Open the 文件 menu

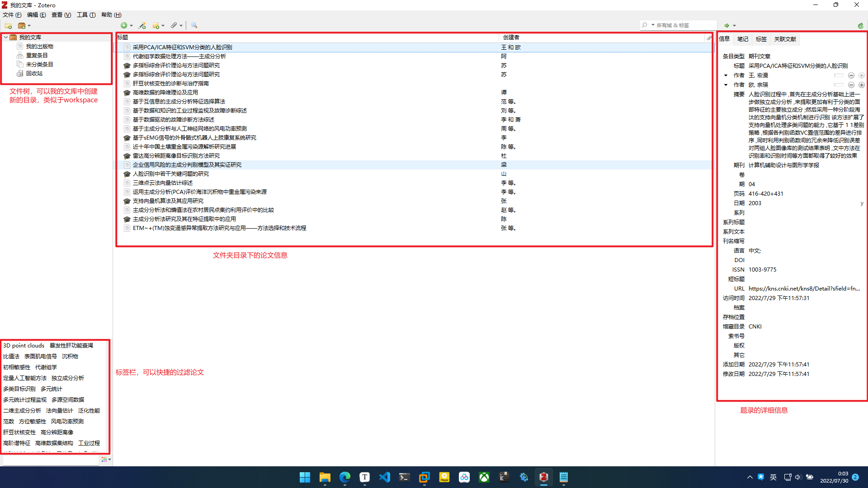pyautogui.click(x=12, y=15)
